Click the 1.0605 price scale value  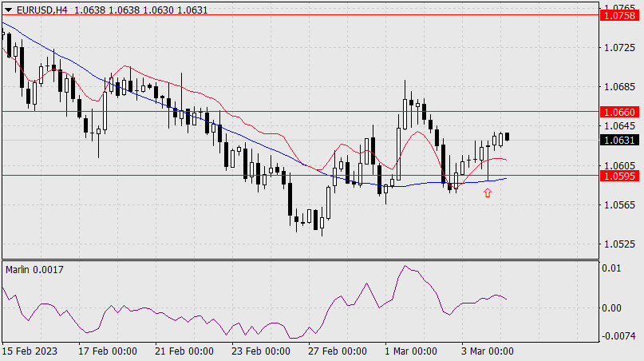pos(619,165)
